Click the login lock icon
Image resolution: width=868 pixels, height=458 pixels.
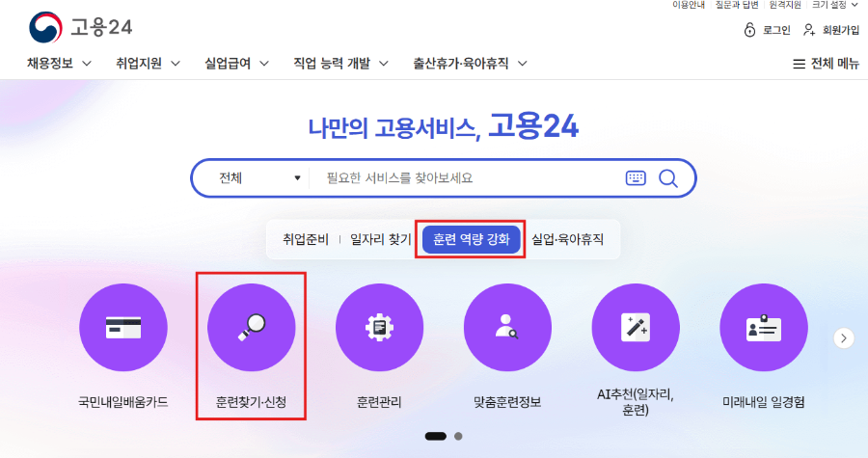749,30
